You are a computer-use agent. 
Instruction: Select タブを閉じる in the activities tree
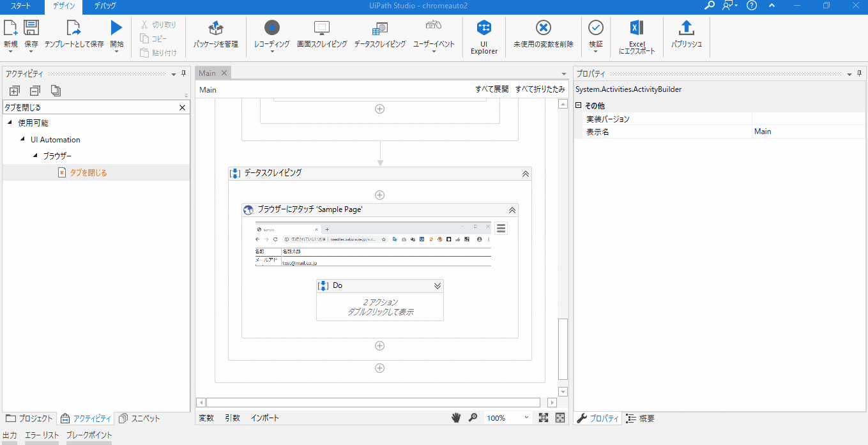click(88, 172)
